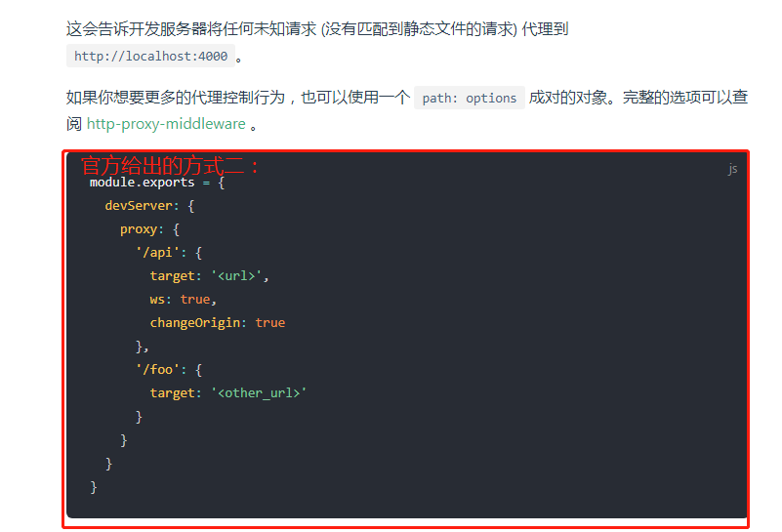This screenshot has height=532, width=782.
Task: Open the http-proxy-middleware link
Action: point(166,124)
